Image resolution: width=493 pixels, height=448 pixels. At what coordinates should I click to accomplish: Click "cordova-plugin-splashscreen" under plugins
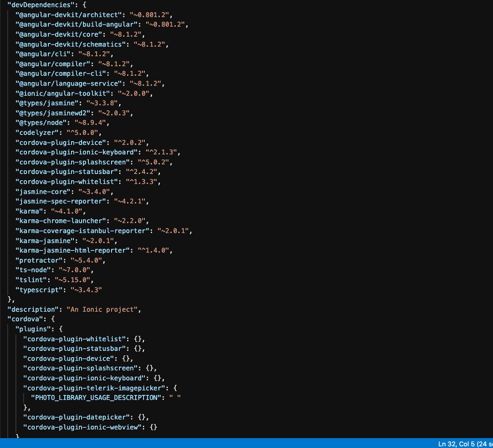81,368
